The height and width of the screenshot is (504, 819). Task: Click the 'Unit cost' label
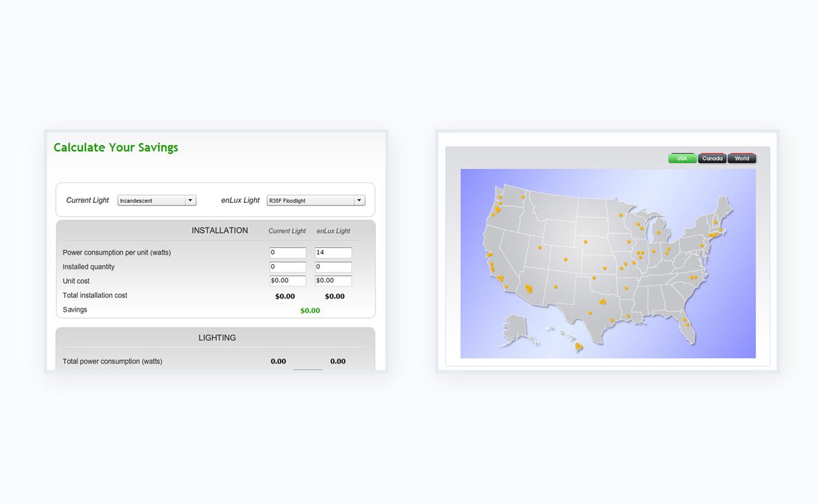point(76,281)
